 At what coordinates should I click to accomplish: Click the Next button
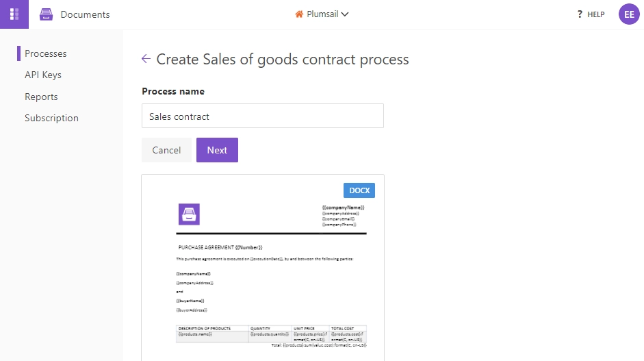tap(217, 150)
